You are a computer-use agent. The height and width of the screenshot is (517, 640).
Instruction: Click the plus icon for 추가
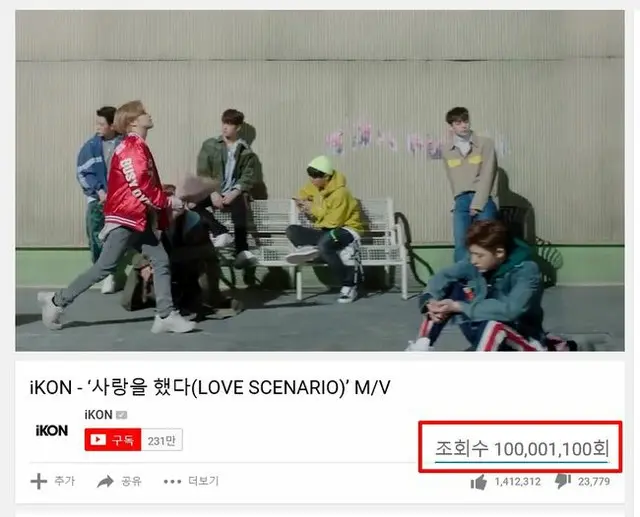tap(39, 481)
